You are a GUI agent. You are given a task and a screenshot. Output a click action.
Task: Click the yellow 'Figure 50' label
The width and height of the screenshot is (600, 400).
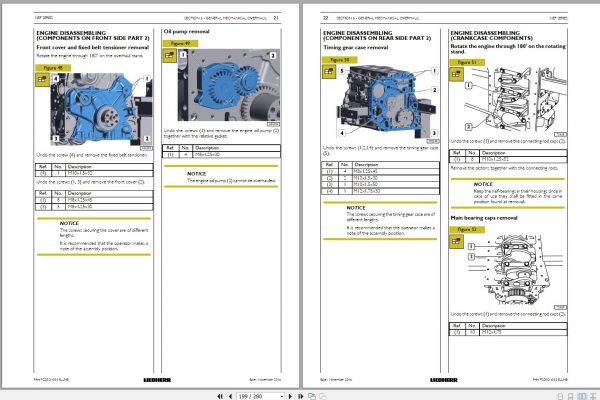point(339,60)
